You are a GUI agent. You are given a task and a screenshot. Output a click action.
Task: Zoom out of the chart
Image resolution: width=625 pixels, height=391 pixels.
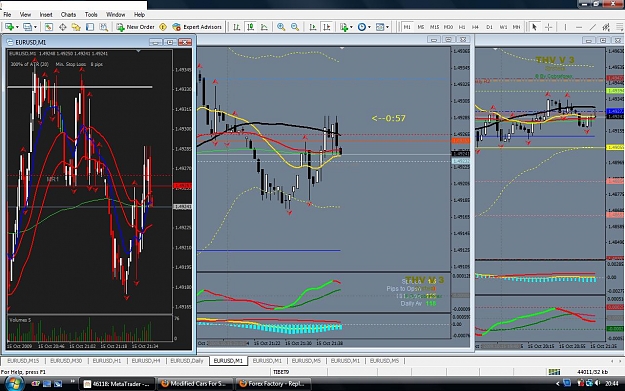(x=295, y=27)
